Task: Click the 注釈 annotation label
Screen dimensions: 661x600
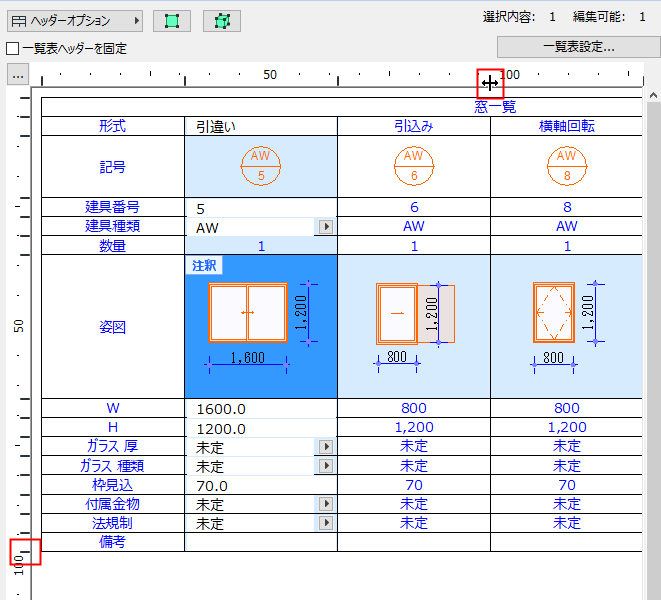Action: point(204,265)
